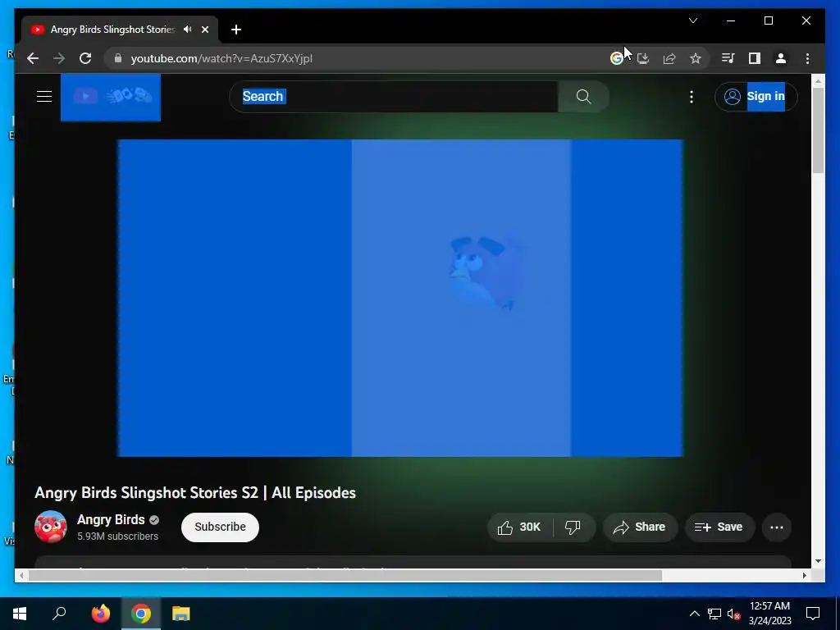840x630 pixels.
Task: Dislike the video
Action: tap(573, 527)
